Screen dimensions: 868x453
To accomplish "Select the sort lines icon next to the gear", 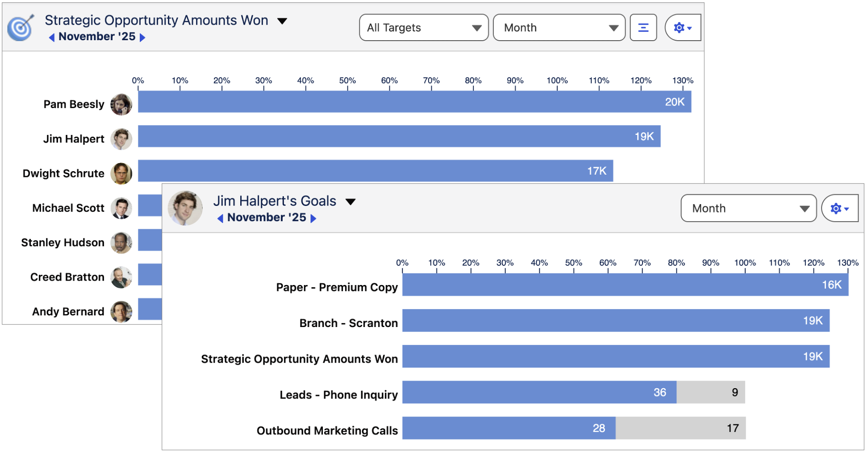I will click(x=643, y=27).
